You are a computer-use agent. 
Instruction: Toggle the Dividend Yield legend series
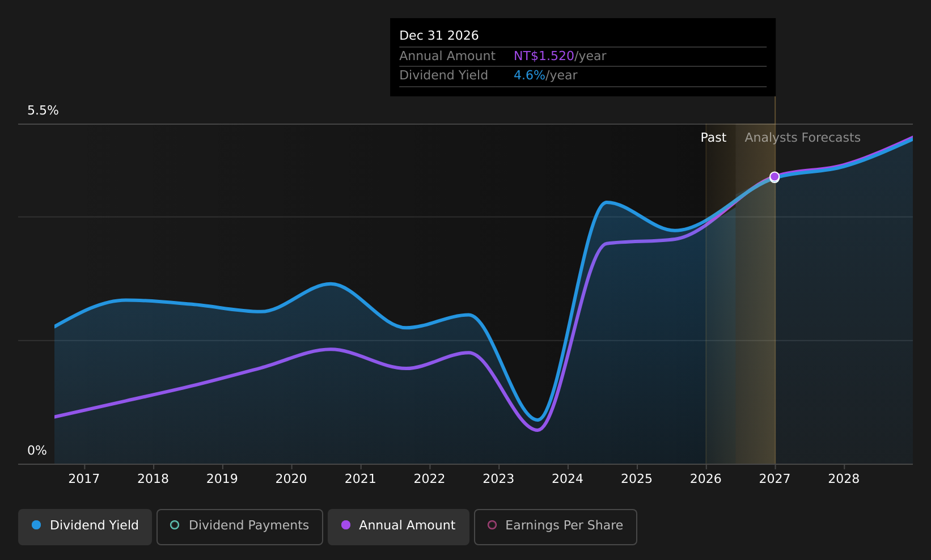coord(85,527)
